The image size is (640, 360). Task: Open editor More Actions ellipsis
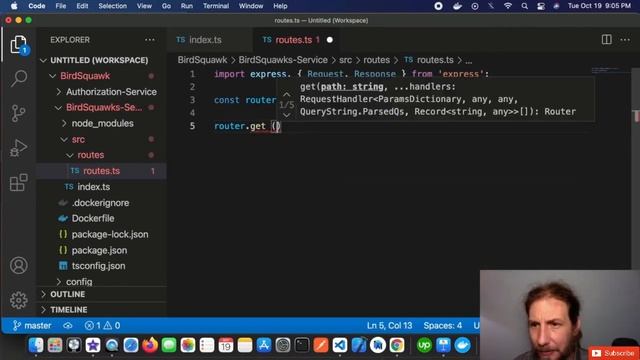(625, 40)
